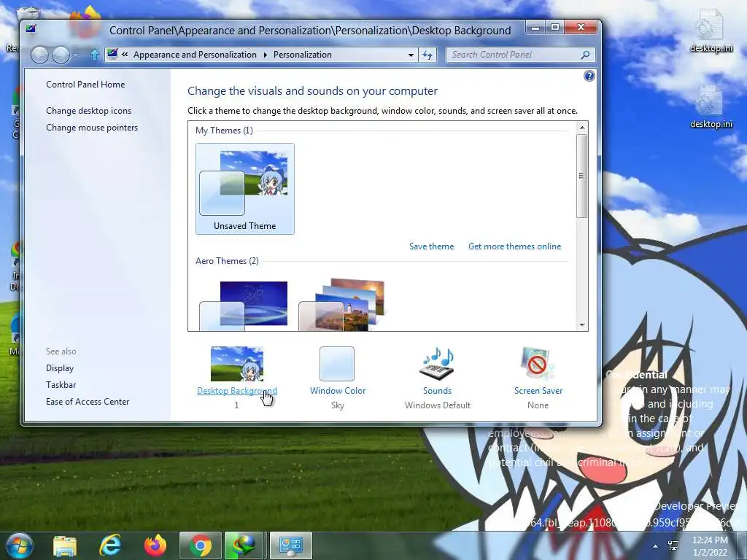Click Appearance and Personalization breadcrumb
Screen dimensions: 747x560
pyautogui.click(x=195, y=55)
